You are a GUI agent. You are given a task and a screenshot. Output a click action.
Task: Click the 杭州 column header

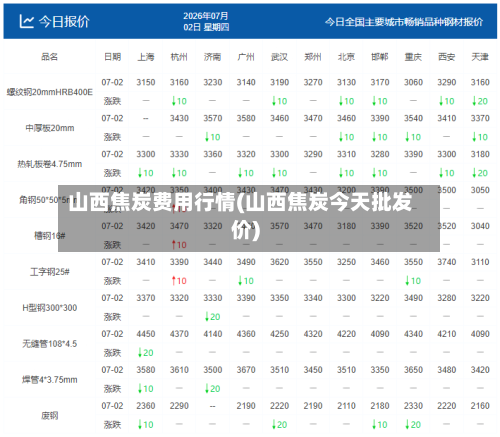(179, 57)
